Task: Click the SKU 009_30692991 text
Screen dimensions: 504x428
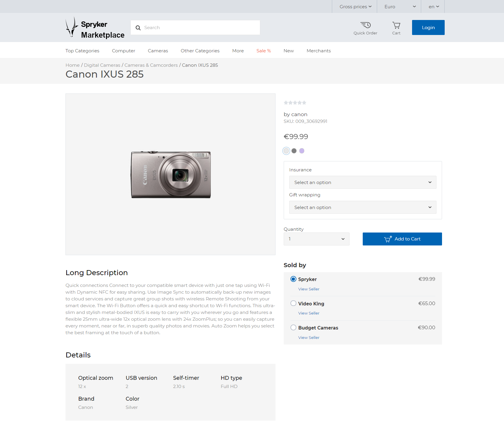Action: 305,121
